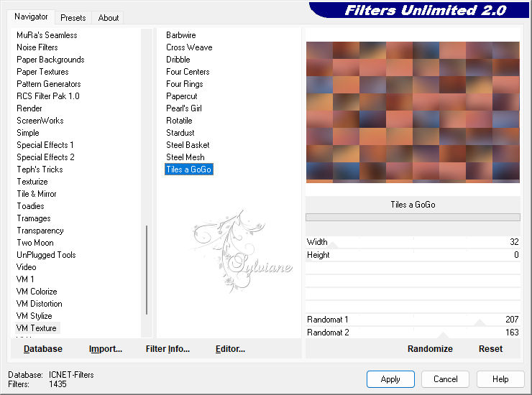
Task: Select Special Effects 1 category
Action: [45, 145]
